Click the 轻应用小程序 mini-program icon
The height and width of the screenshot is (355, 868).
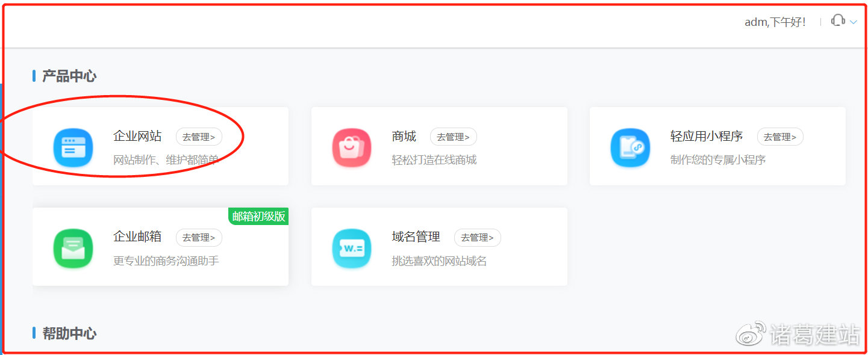click(630, 147)
